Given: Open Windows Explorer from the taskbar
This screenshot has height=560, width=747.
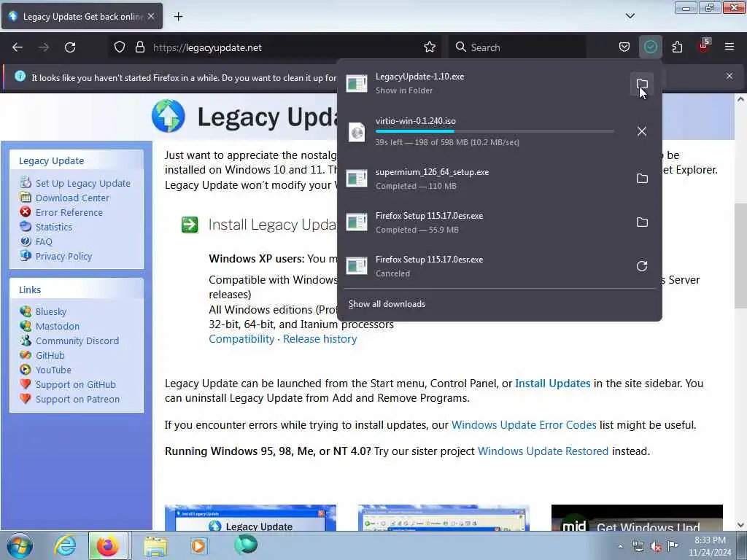Looking at the screenshot, I should point(155,545).
